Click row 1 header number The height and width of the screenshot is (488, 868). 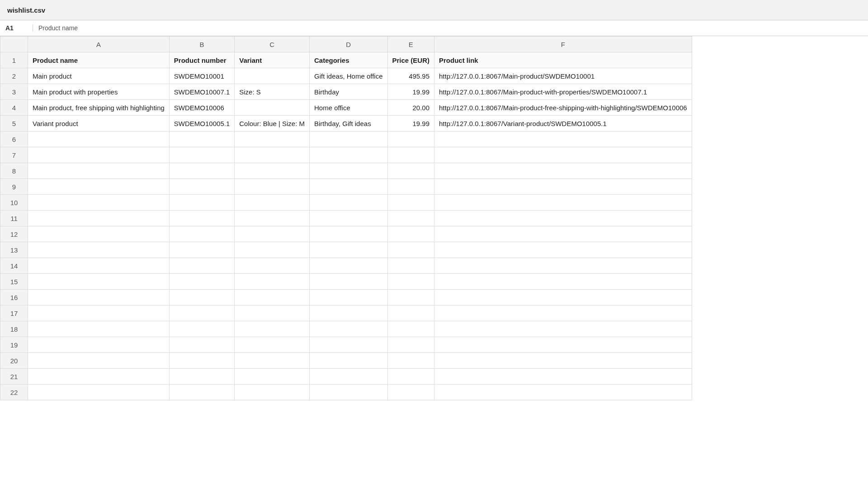(14, 60)
